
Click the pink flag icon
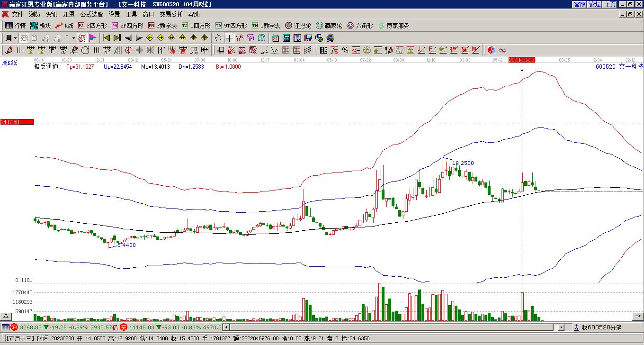click(x=93, y=38)
